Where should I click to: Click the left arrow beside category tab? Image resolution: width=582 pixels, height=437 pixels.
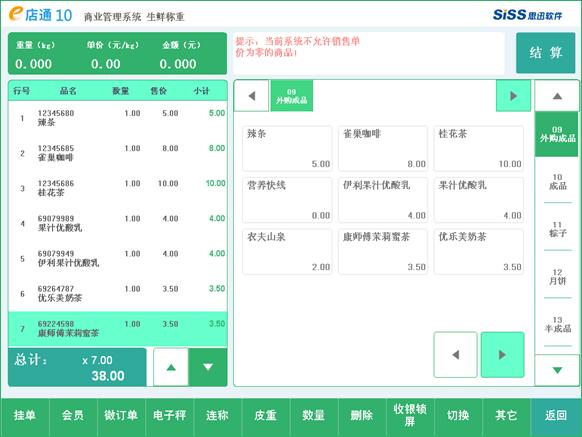[x=252, y=96]
